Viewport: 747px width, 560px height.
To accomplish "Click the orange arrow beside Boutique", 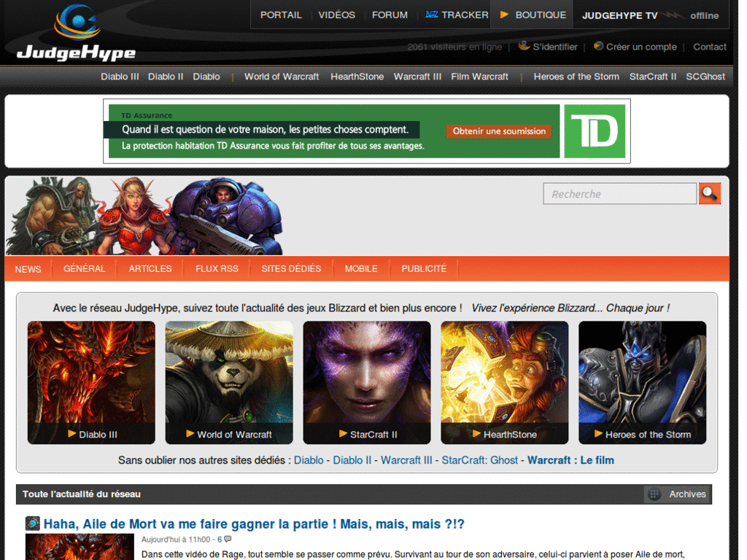I will pyautogui.click(x=504, y=15).
